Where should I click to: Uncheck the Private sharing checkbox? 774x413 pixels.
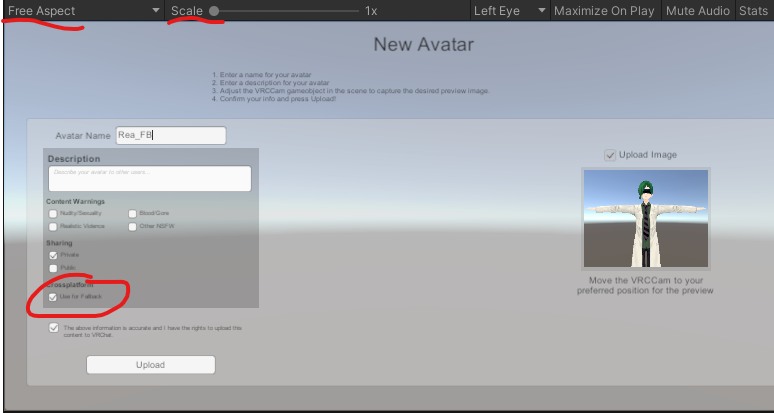click(x=53, y=256)
